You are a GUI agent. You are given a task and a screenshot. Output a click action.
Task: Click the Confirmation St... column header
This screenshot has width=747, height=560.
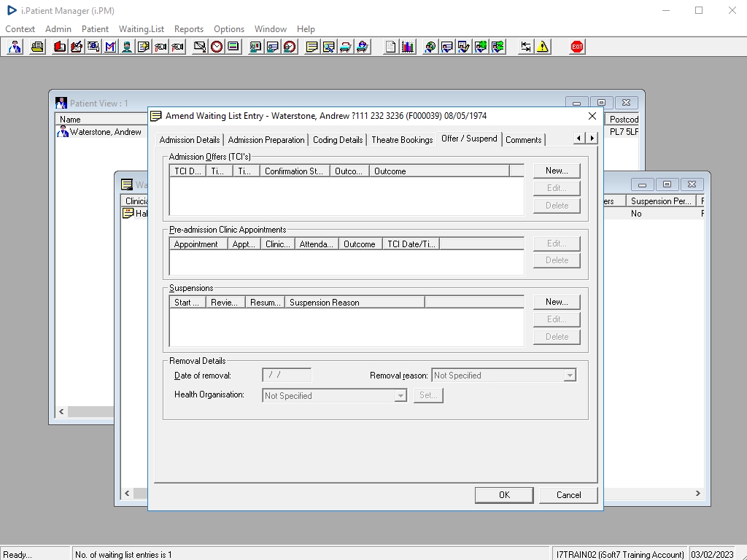click(x=295, y=171)
